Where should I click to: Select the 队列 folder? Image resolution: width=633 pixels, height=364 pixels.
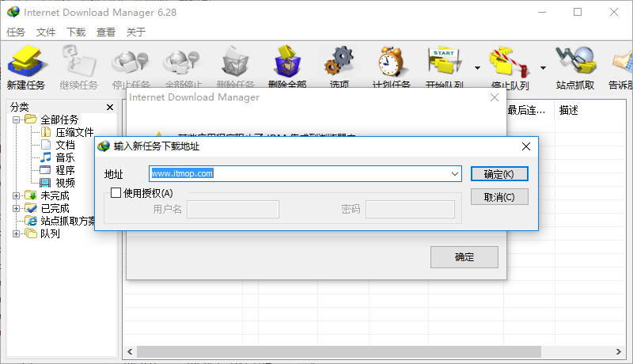(50, 233)
